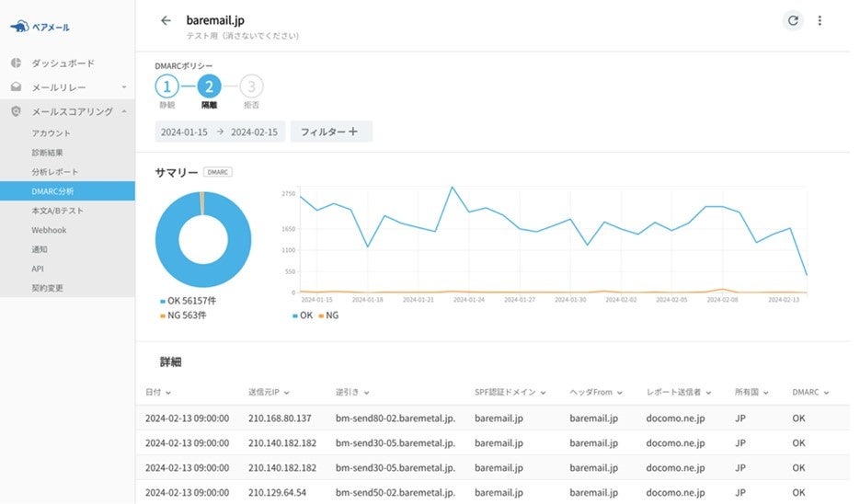Toggle the NG legend swatch under line chart
The height and width of the screenshot is (504, 860).
pyautogui.click(x=321, y=315)
